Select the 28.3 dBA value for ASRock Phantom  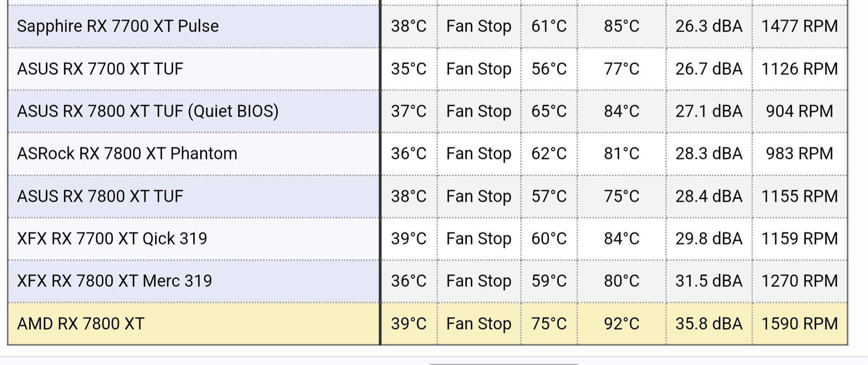pos(709,153)
